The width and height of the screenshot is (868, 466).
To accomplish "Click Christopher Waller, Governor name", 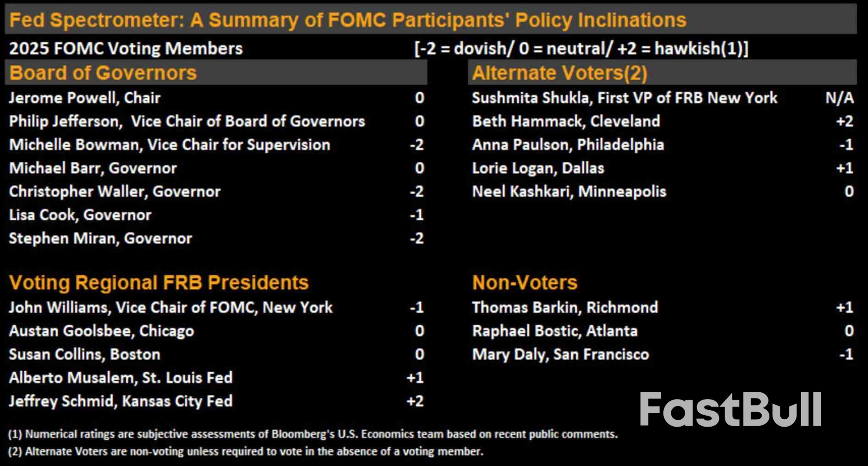I will pyautogui.click(x=115, y=192).
